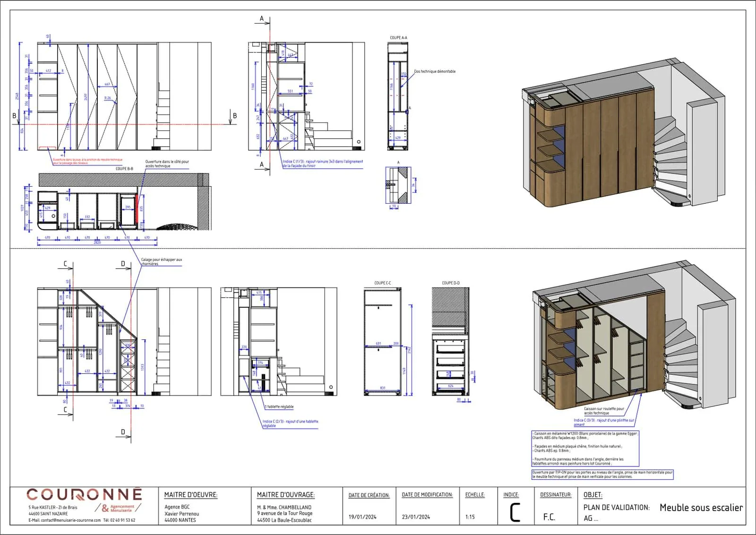Viewport: 756px width, 535px height.
Task: Click the "COUPE B-B" section title
Action: click(x=124, y=169)
